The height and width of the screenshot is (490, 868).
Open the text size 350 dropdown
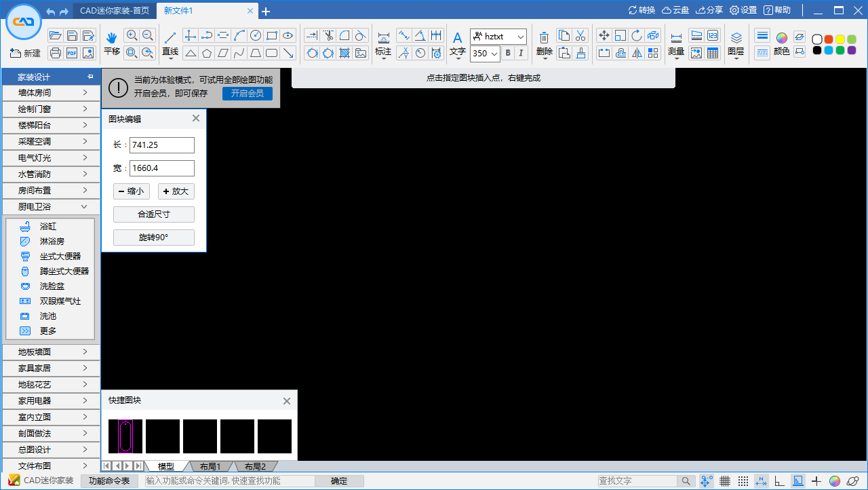pos(494,54)
